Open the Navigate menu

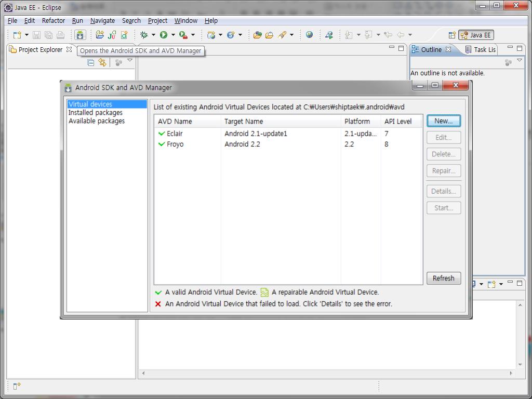coord(102,21)
